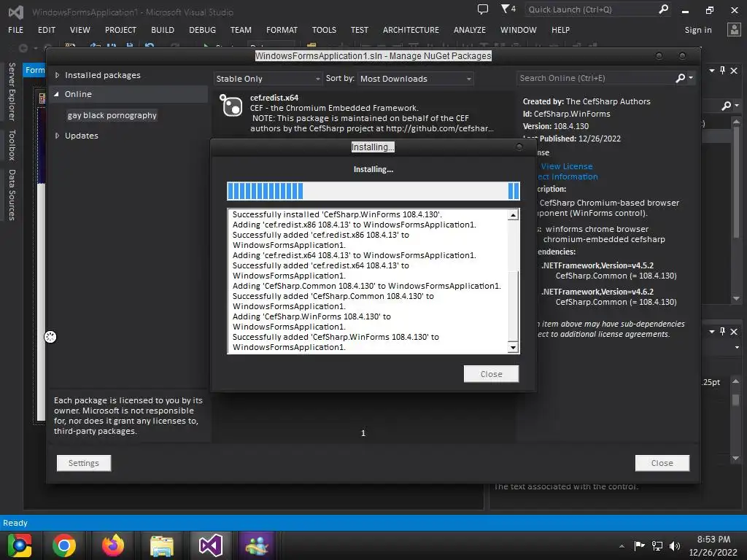The image size is (747, 560).
Task: Open the Data Sources side tab
Action: (x=12, y=195)
